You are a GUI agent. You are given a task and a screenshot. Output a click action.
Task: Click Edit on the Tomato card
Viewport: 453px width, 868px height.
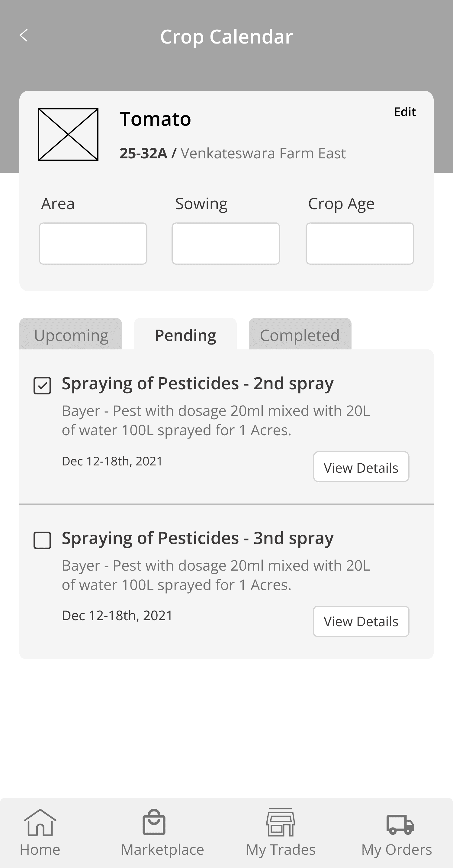coord(405,112)
